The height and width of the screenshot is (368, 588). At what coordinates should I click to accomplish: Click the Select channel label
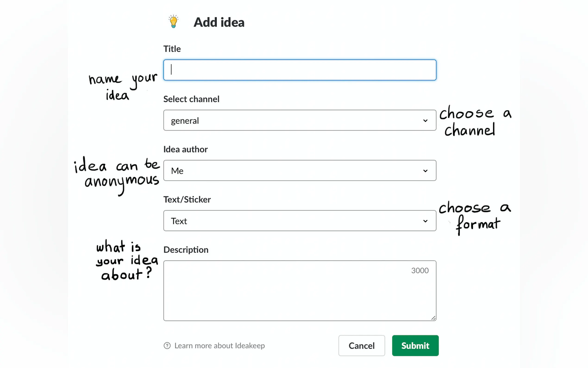tap(191, 99)
